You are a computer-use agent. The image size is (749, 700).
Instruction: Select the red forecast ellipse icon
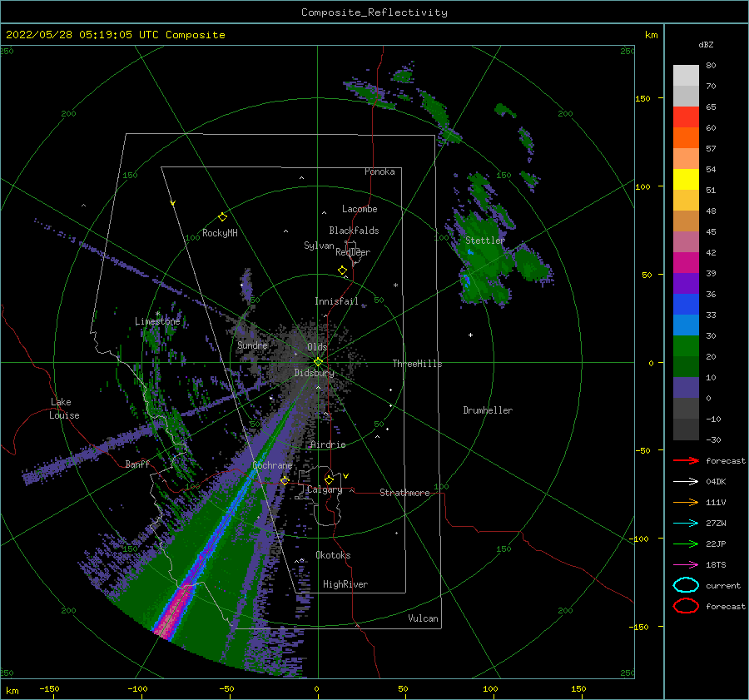(686, 606)
